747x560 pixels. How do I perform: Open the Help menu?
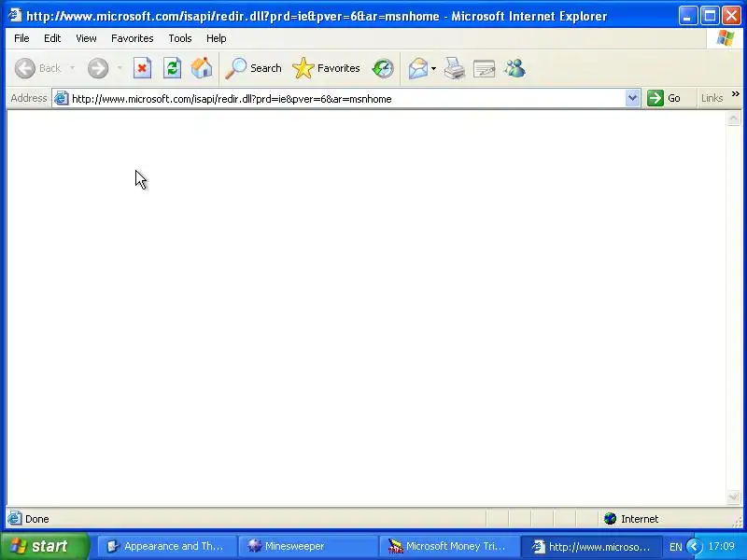(217, 38)
